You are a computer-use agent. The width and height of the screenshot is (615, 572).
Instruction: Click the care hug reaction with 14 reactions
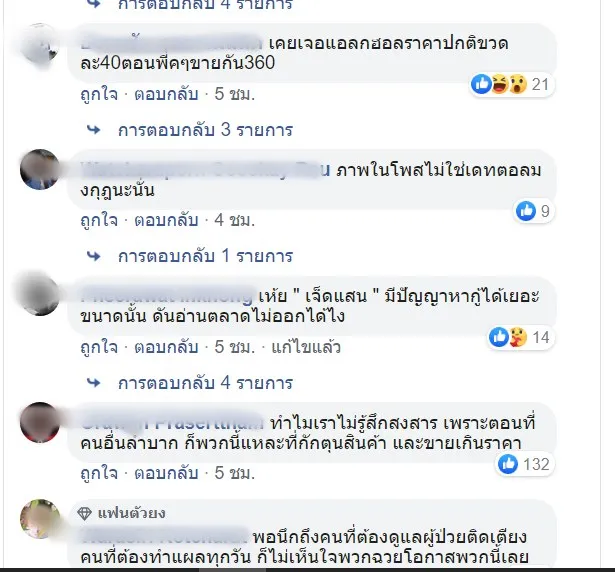(x=517, y=337)
